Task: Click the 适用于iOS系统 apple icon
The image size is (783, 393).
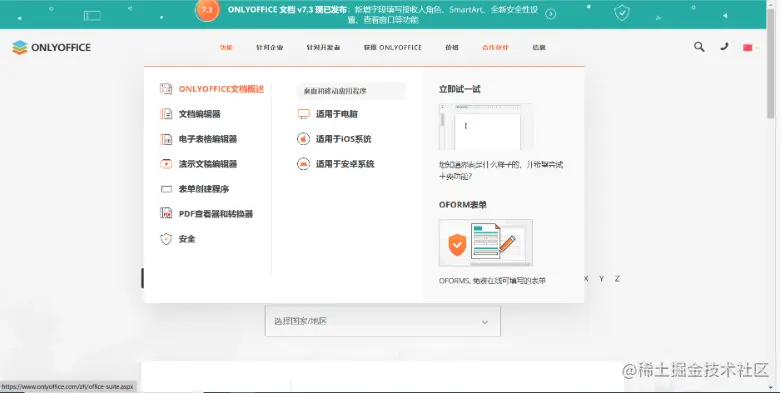Action: coord(304,139)
